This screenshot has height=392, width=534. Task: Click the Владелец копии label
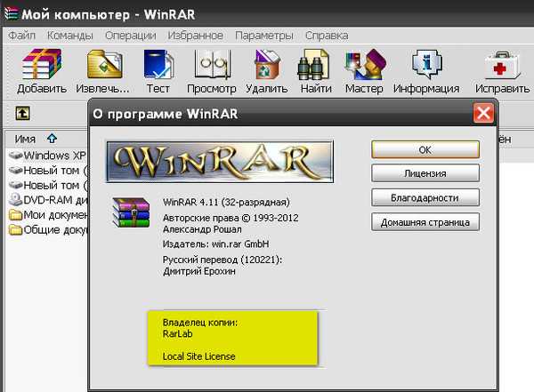(200, 323)
